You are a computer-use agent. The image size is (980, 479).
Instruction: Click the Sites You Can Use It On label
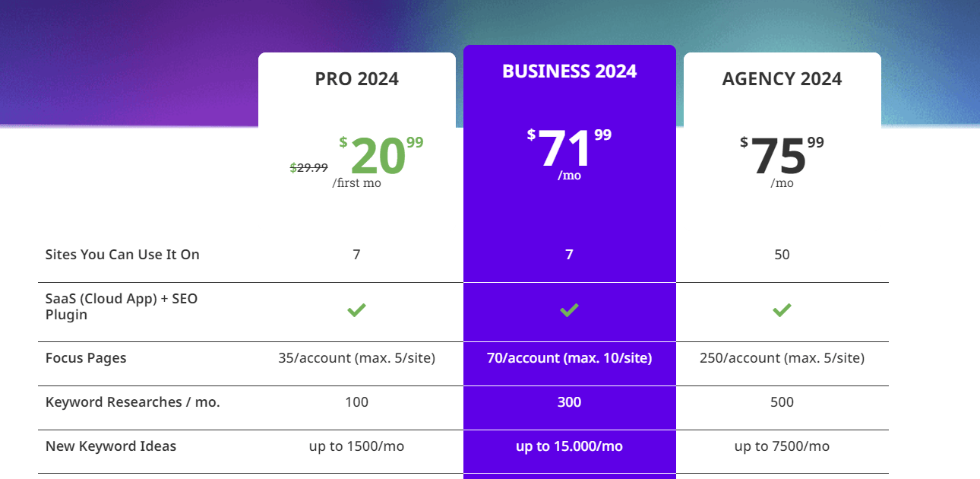[122, 255]
